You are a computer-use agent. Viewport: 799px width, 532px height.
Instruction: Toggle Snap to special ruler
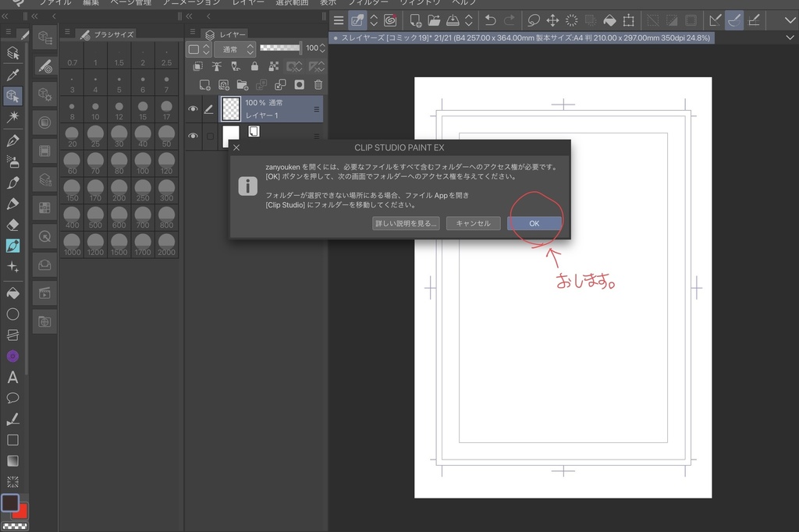point(734,20)
